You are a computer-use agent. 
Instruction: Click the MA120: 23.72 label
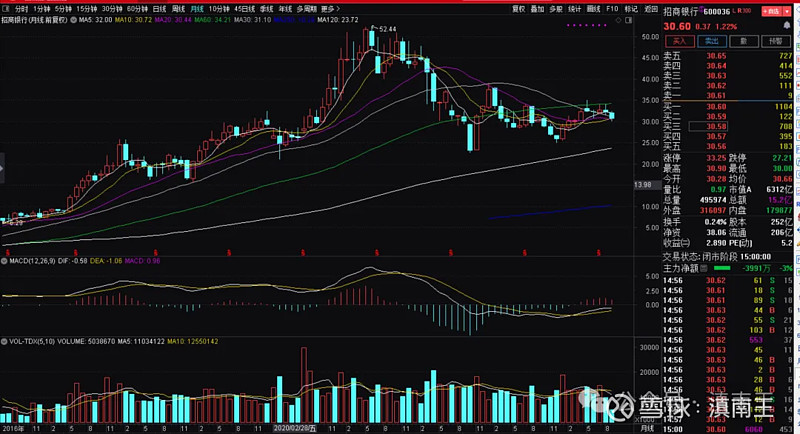click(338, 20)
